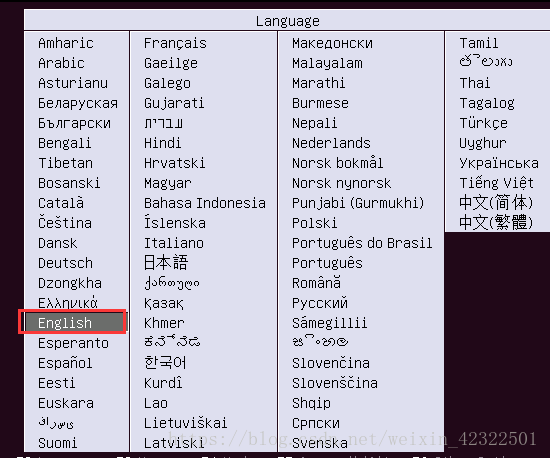
Task: Choose Amharic at the list top
Action: point(66,43)
